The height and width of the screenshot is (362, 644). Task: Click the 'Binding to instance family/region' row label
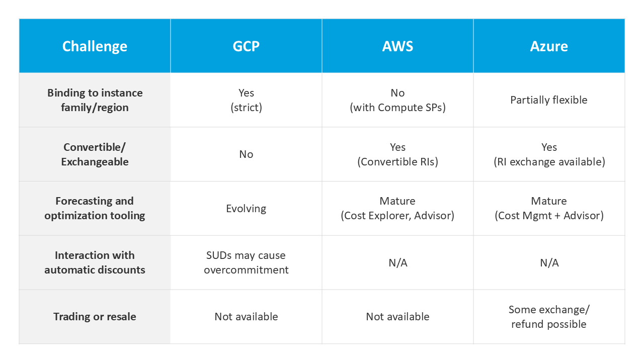[x=95, y=100]
